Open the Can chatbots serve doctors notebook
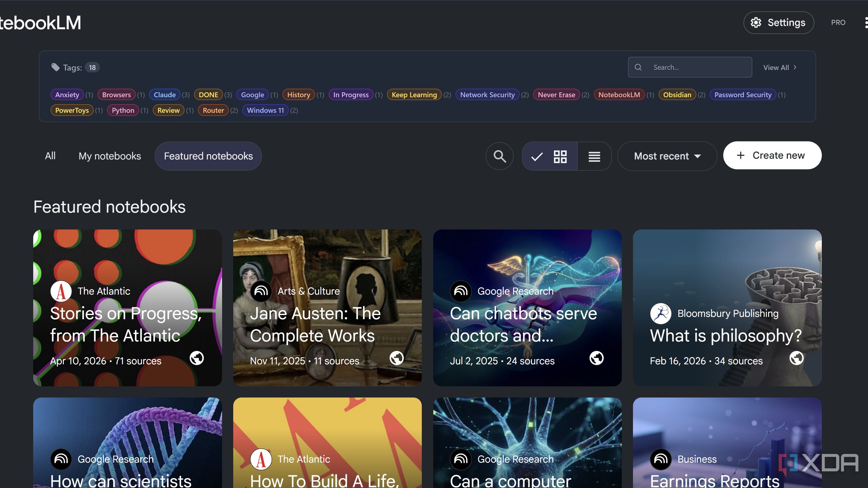868x488 pixels. pos(527,308)
